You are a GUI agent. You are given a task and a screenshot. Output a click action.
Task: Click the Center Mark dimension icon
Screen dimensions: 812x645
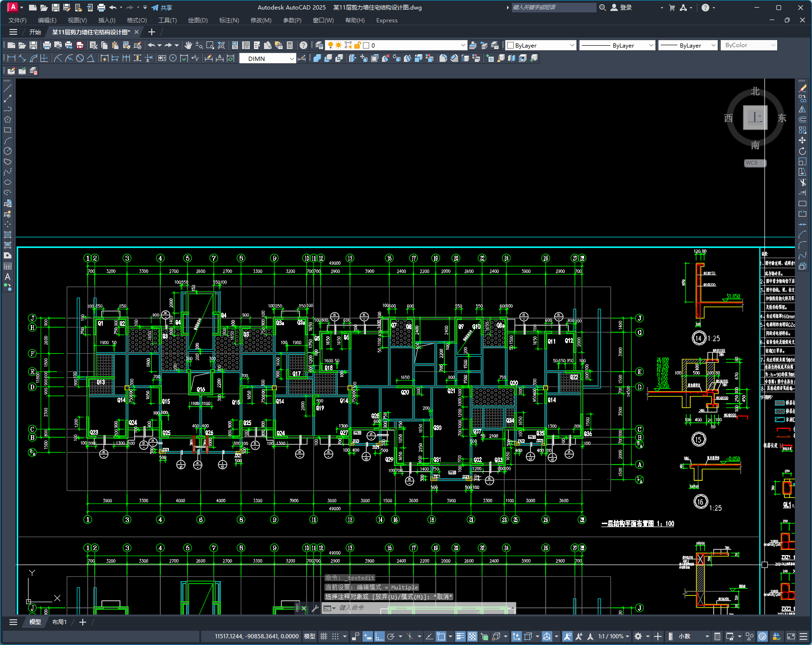173,58
